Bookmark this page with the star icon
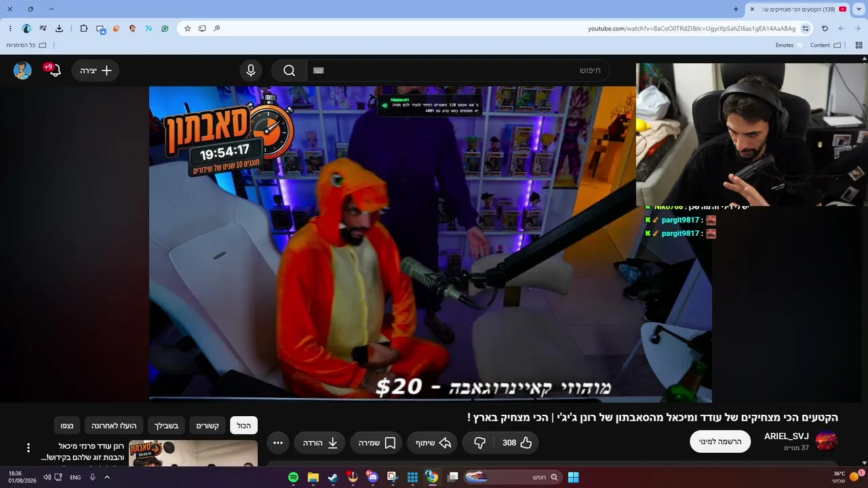 188,28
